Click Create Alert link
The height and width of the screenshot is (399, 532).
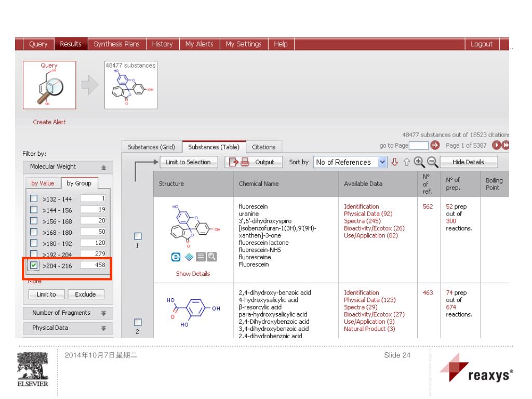tap(49, 122)
